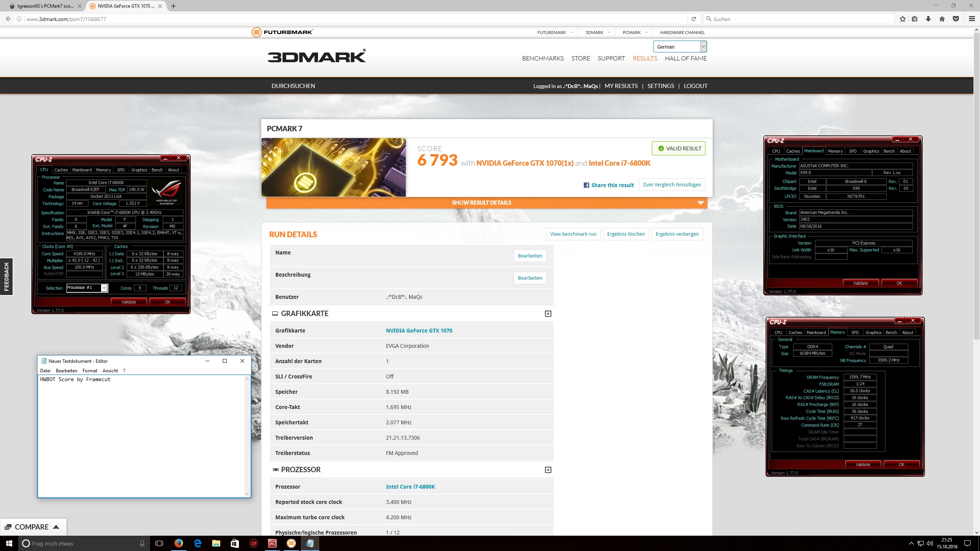Click the browser back arrow
Image resolution: width=980 pixels, height=551 pixels.
pos(8,19)
